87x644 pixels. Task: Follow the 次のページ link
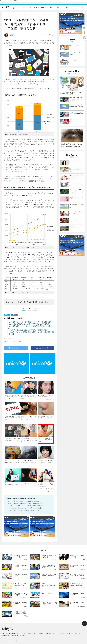coord(29,302)
